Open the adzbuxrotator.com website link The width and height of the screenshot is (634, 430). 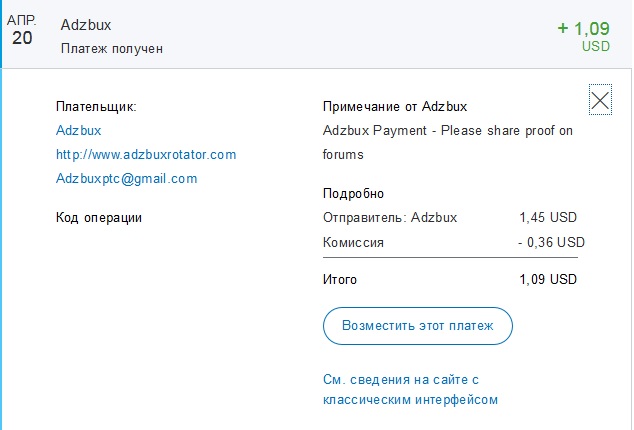point(146,155)
